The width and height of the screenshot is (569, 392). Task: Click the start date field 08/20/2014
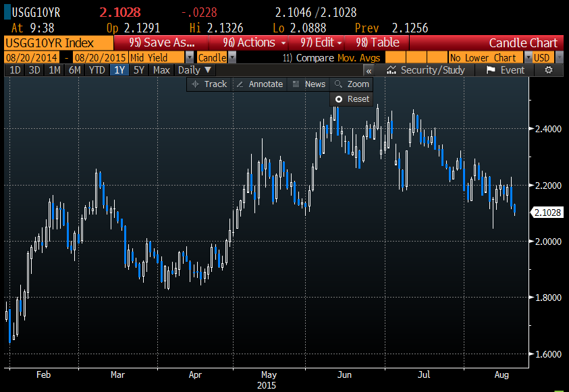(x=33, y=58)
